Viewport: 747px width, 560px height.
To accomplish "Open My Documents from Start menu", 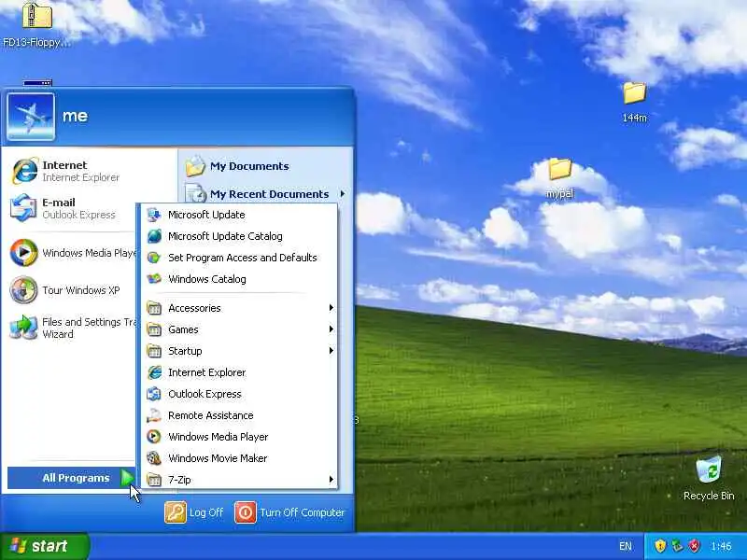I will 266,166.
